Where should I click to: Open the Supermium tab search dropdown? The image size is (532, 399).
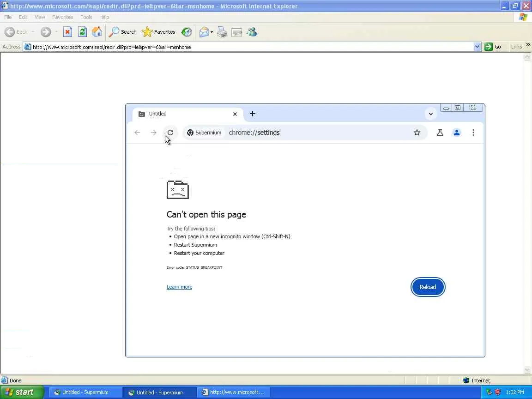point(430,114)
